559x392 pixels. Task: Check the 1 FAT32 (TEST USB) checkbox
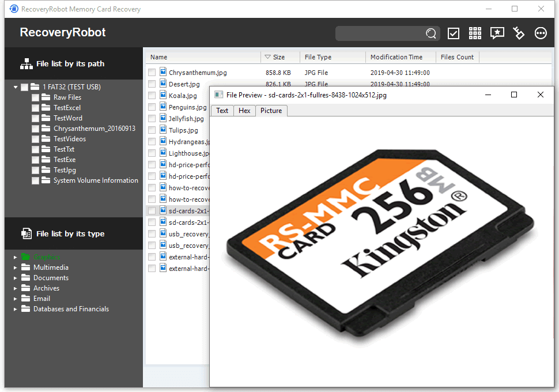[x=25, y=87]
